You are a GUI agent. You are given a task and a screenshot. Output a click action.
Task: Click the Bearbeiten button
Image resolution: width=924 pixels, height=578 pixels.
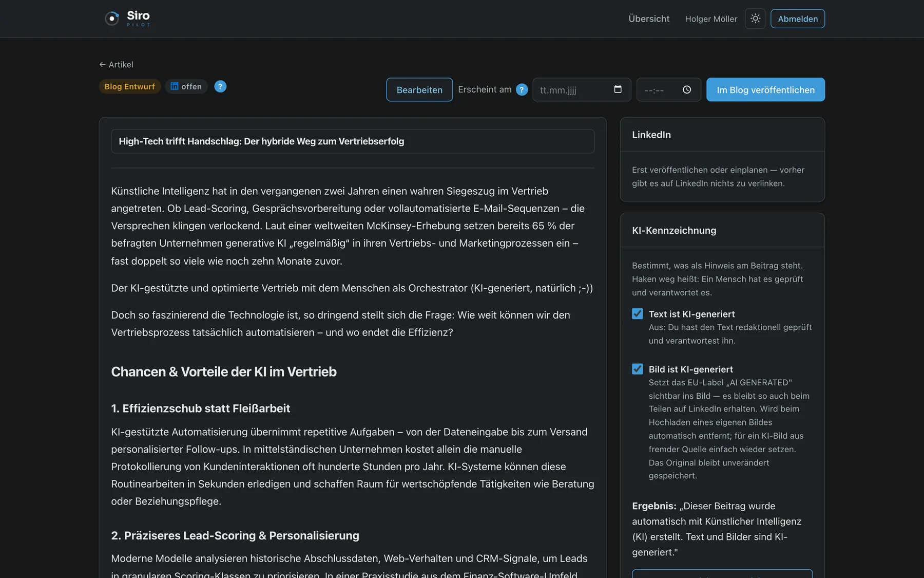tap(419, 90)
